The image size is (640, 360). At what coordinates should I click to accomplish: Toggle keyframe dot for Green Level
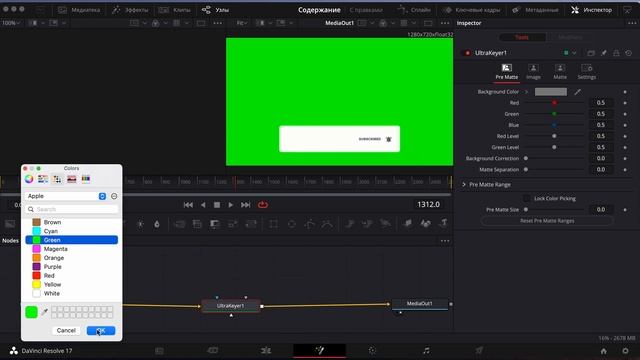[625, 147]
